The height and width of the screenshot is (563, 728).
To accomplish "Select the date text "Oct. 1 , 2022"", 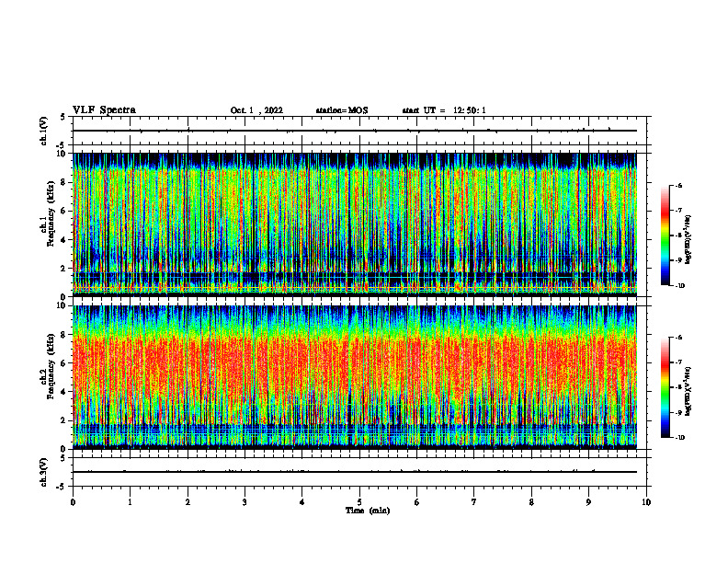I will click(256, 110).
